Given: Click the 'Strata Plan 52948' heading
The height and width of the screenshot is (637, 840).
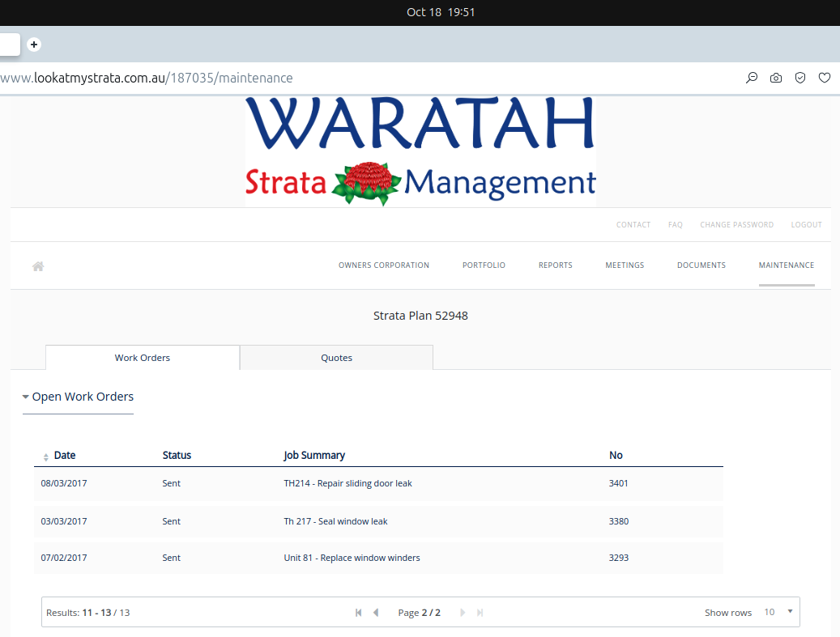Looking at the screenshot, I should coord(420,316).
